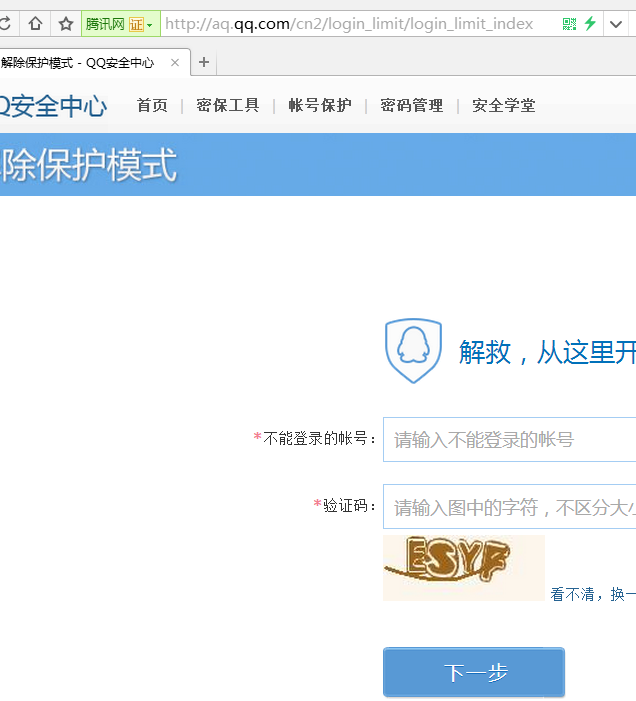636x701 pixels.
Task: Open the QR code icon in address bar
Action: [x=569, y=24]
